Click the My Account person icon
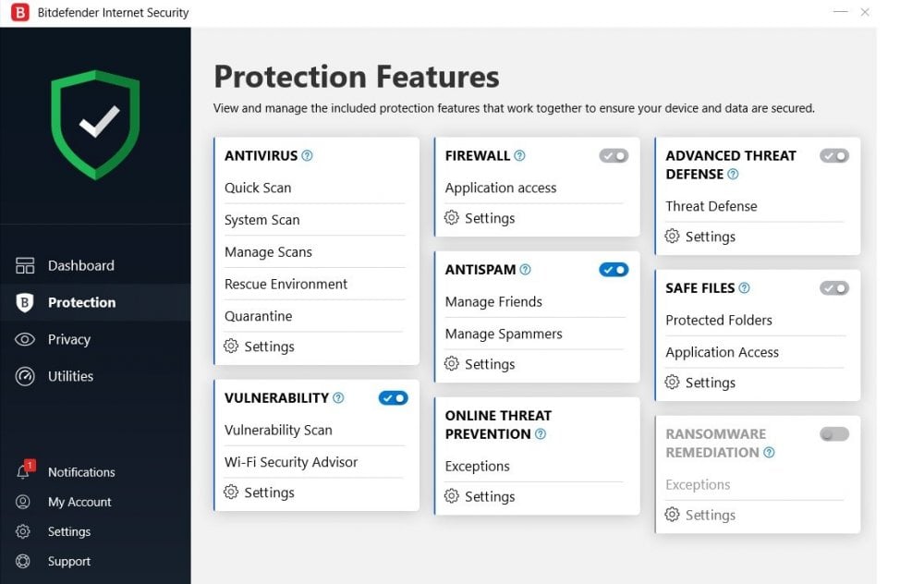 click(23, 502)
